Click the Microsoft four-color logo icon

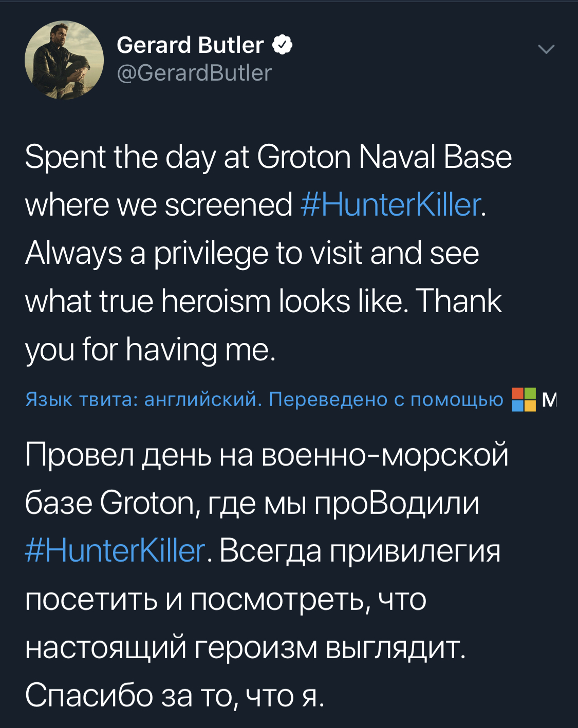pos(524,399)
